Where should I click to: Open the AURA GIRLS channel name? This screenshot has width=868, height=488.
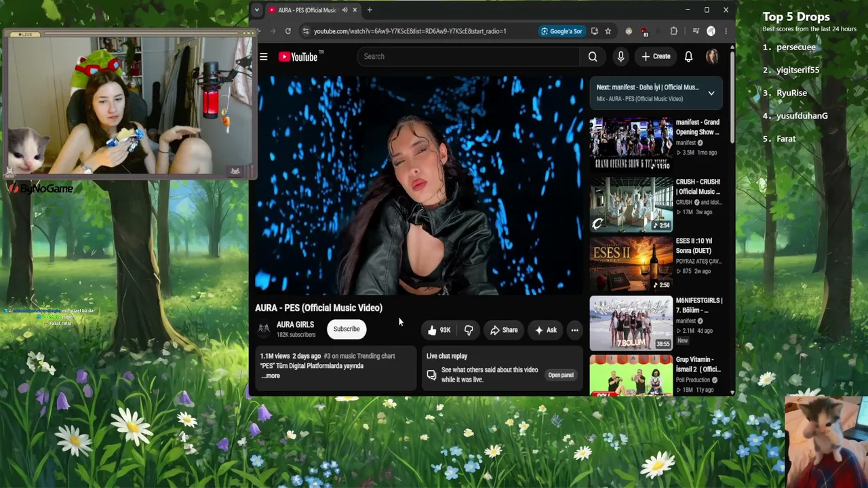[295, 325]
